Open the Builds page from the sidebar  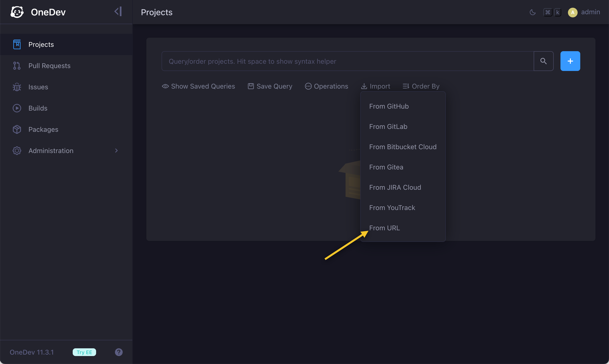tap(38, 108)
